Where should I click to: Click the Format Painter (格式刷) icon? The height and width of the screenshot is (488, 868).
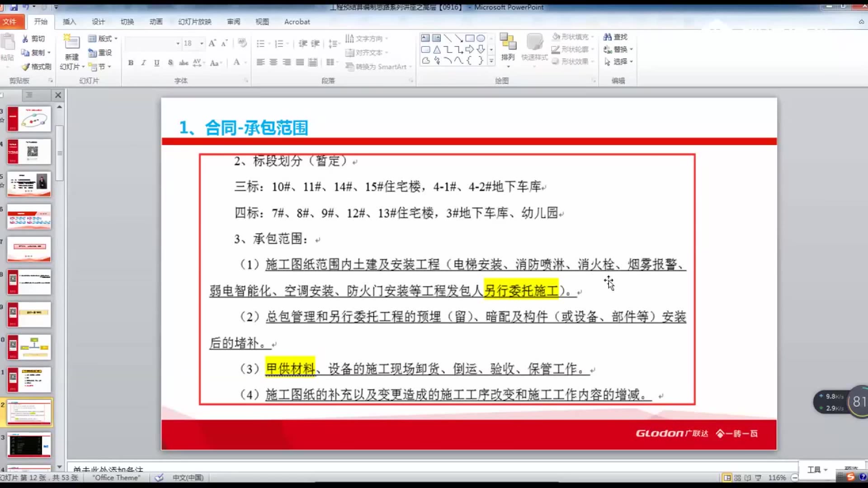pyautogui.click(x=26, y=66)
